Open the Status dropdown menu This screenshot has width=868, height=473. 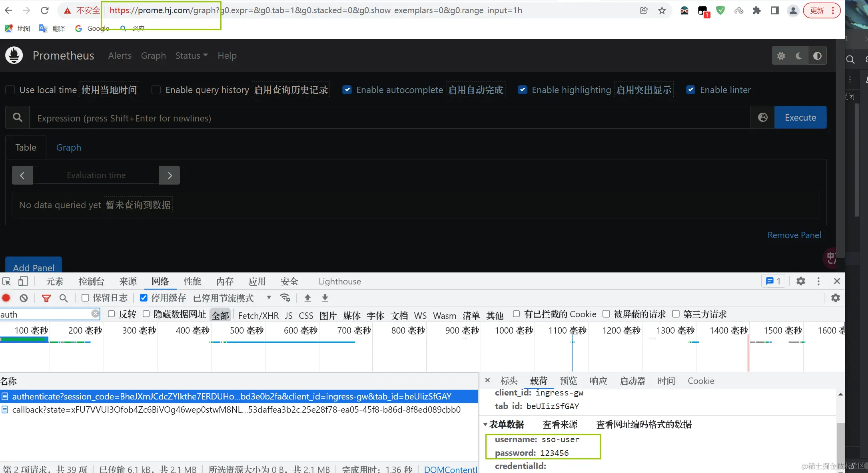coord(191,56)
